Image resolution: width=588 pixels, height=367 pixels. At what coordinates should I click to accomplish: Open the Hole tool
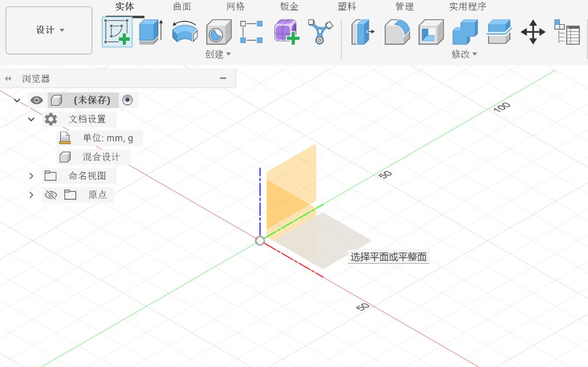click(218, 33)
